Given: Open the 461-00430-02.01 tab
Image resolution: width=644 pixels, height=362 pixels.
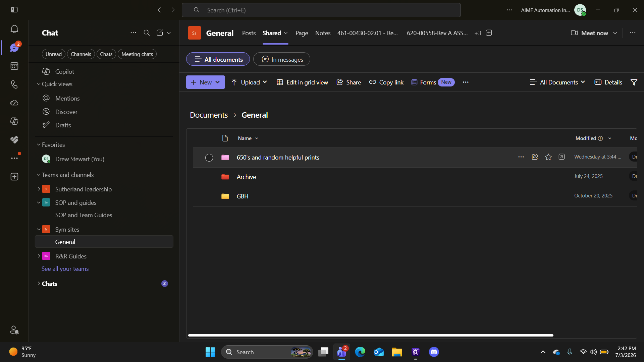Looking at the screenshot, I should (367, 33).
